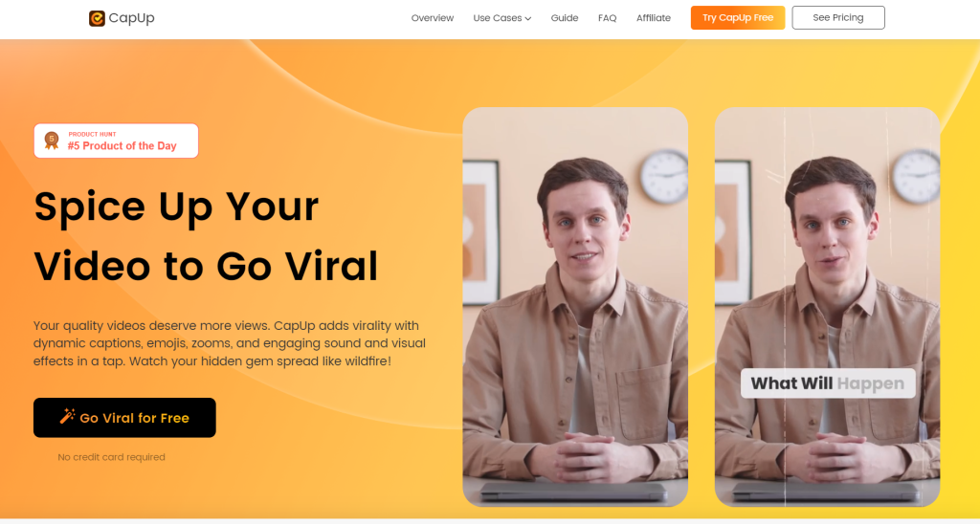Screen dimensions: 980x524
Task: Go to the Guide page
Action: [565, 18]
